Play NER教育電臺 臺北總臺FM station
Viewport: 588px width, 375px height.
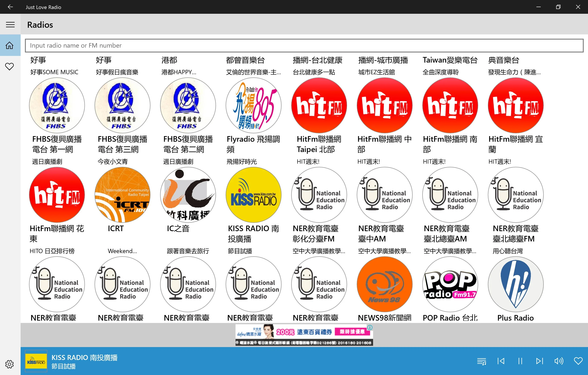point(516,195)
